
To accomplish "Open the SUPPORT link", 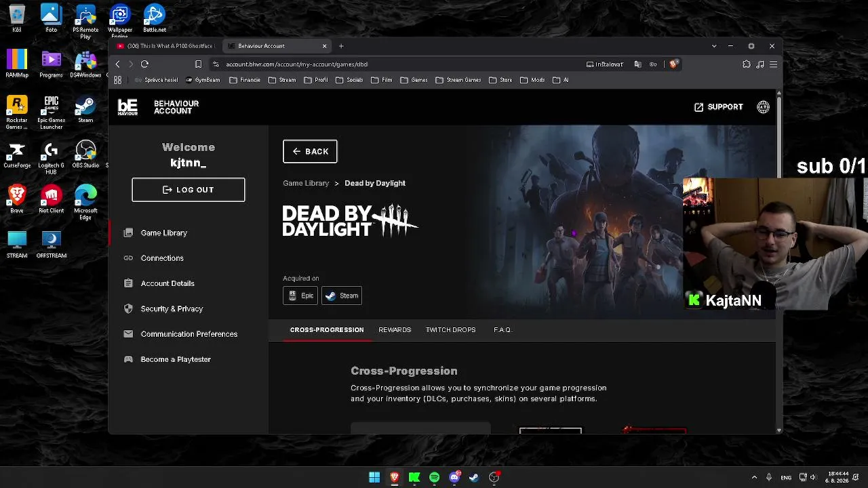I will (719, 107).
